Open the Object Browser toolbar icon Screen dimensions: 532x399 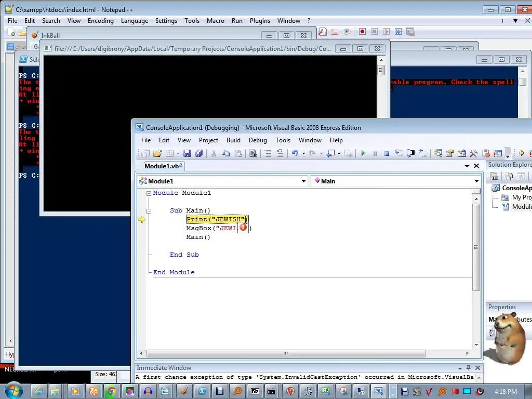(x=462, y=153)
